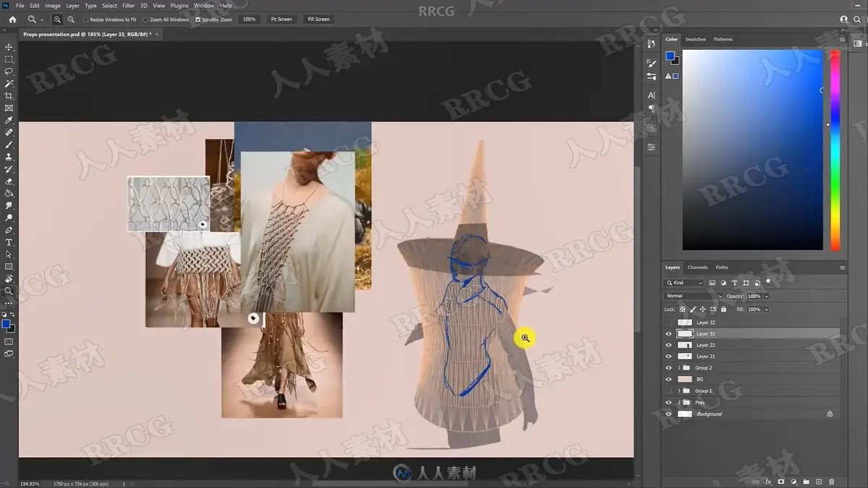Click the Fit Screen button
868x488 pixels.
point(281,20)
